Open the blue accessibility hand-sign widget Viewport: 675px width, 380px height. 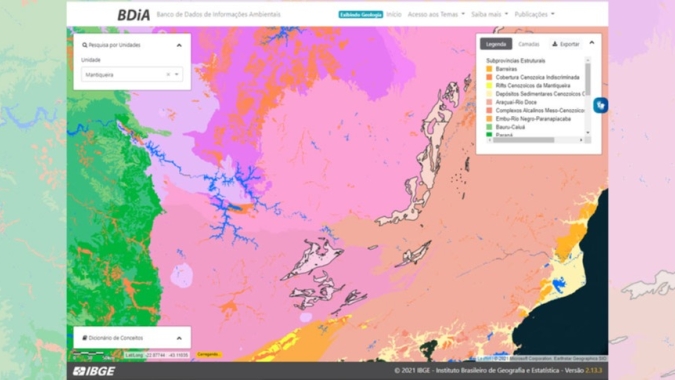point(601,105)
